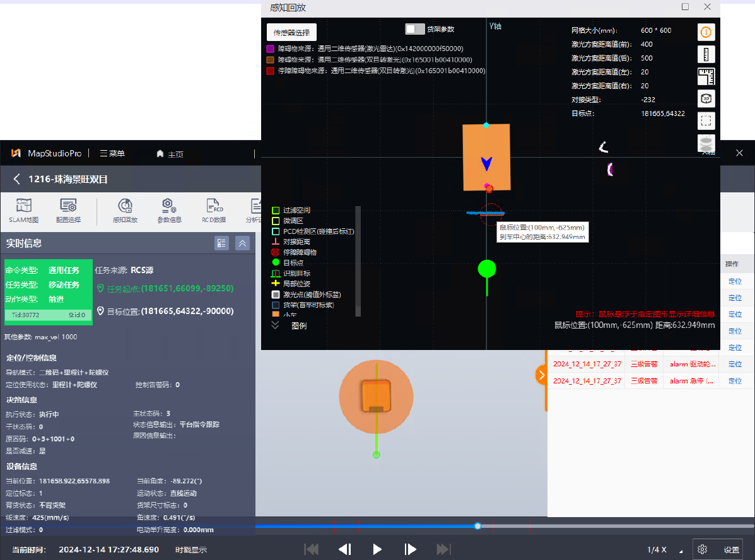Toggle the 货架参数 switch
This screenshot has width=755, height=560.
click(x=414, y=29)
